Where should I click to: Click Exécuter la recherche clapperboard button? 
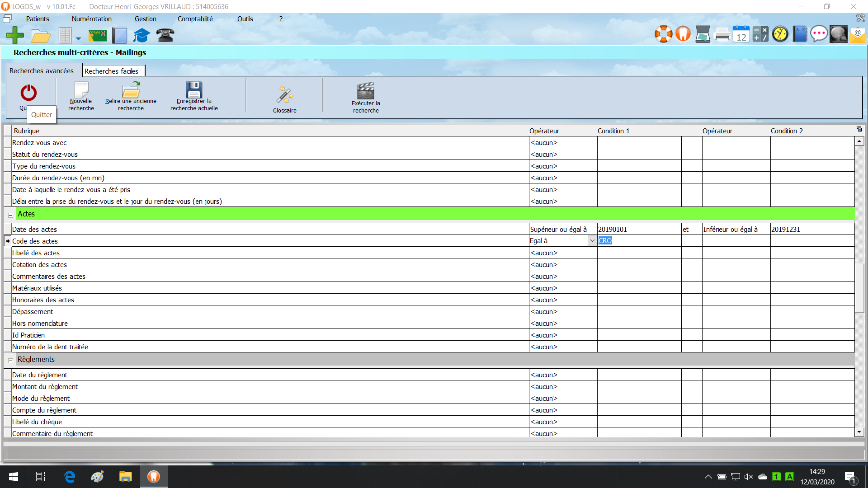pyautogui.click(x=366, y=97)
